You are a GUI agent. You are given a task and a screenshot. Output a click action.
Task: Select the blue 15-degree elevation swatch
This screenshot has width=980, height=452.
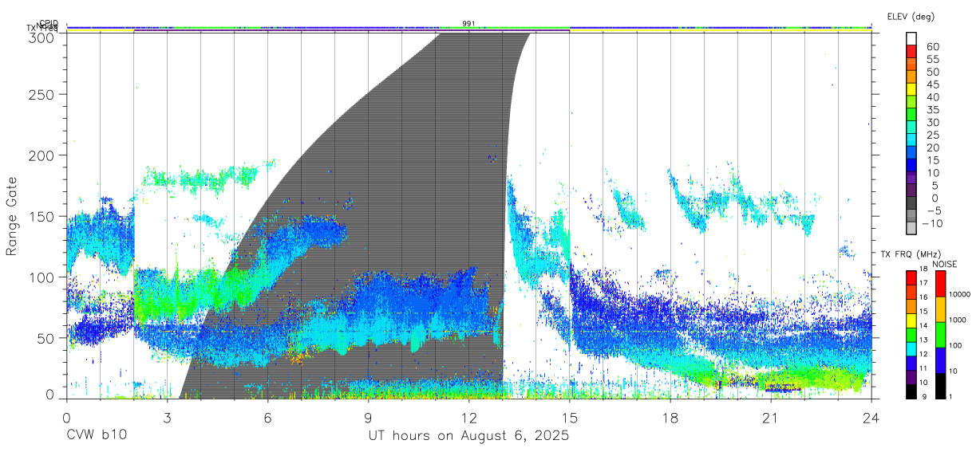(911, 167)
